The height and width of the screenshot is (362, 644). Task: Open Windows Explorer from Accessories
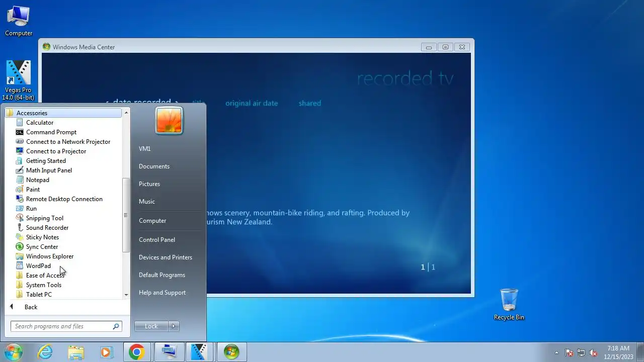pyautogui.click(x=50, y=256)
